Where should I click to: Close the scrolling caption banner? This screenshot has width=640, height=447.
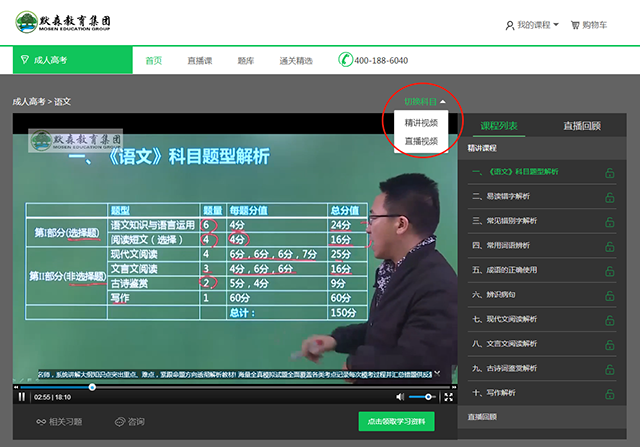click(438, 373)
